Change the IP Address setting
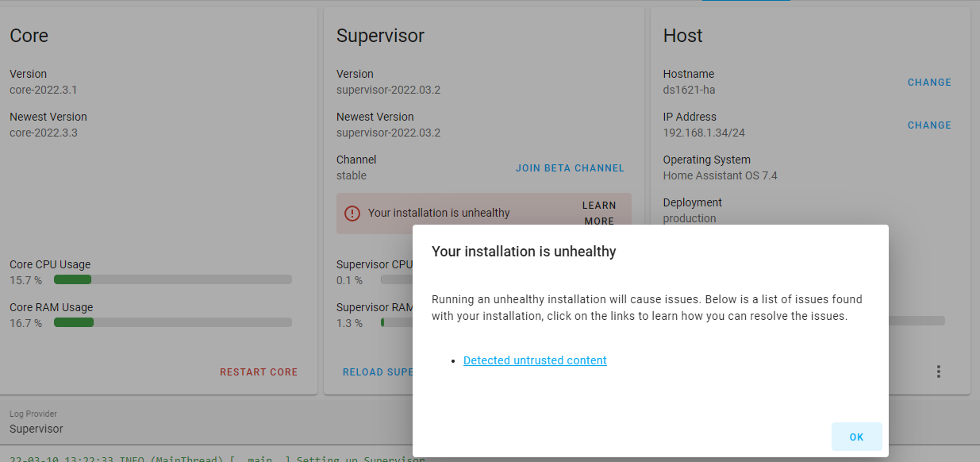The image size is (980, 462). 929,125
